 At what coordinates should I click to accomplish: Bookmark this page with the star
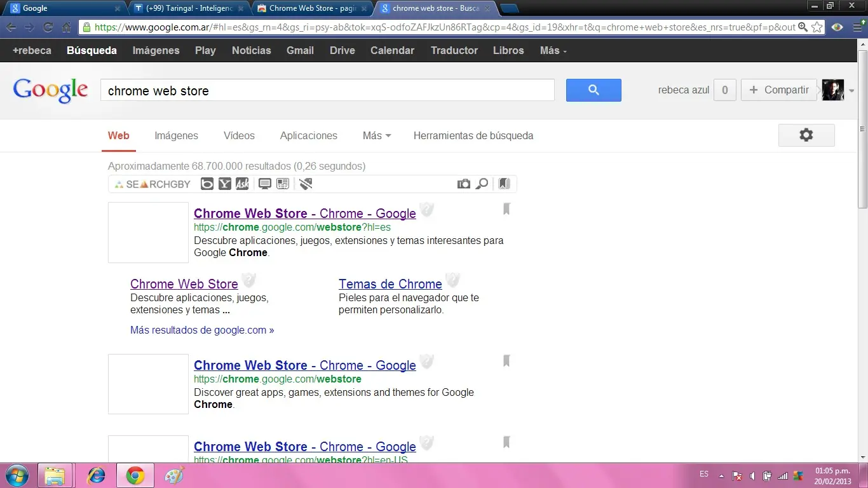817,27
